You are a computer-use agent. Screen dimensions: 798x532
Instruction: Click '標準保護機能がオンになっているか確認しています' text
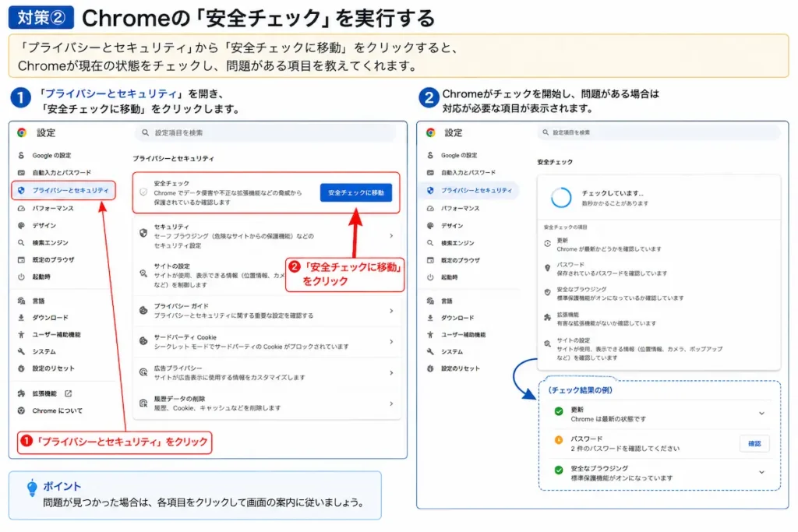620,298
